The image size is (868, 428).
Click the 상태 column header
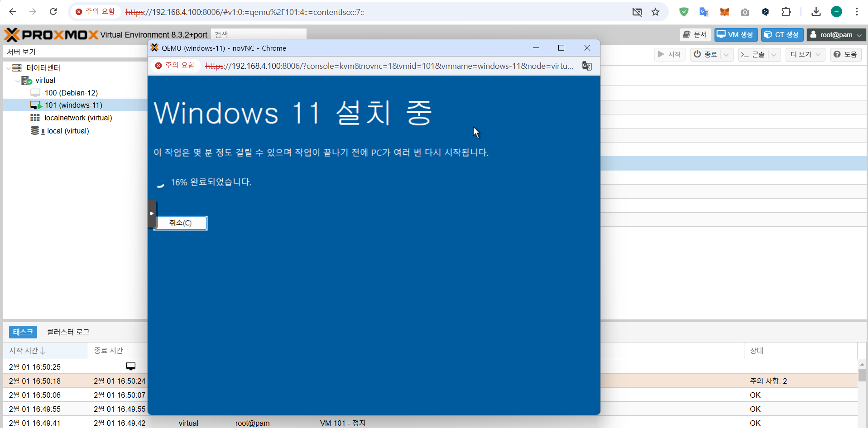(x=801, y=351)
